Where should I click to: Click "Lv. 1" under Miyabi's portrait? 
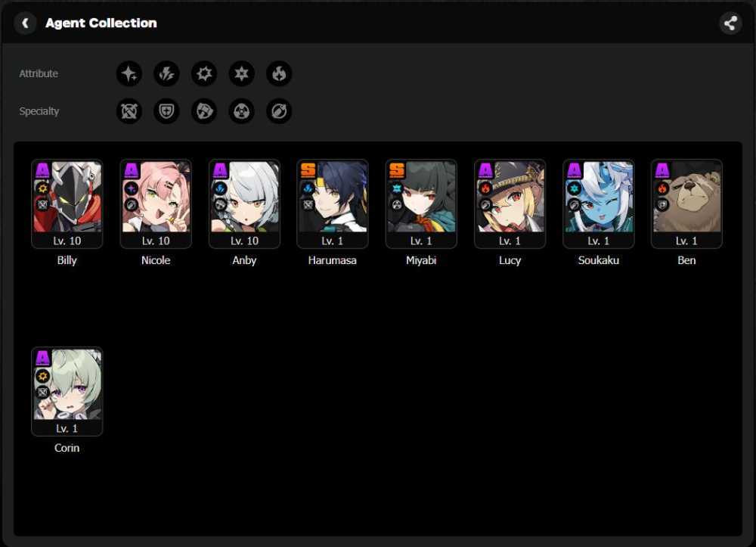tap(421, 241)
